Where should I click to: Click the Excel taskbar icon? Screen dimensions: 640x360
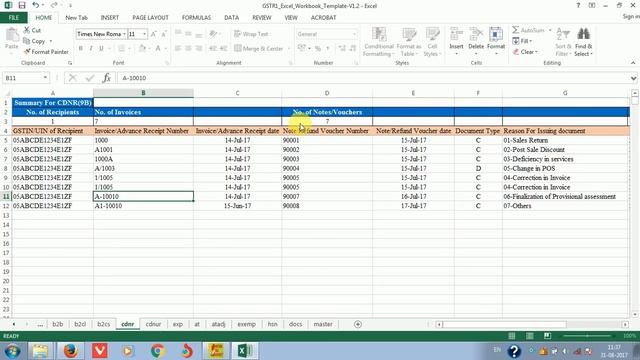coord(245,351)
